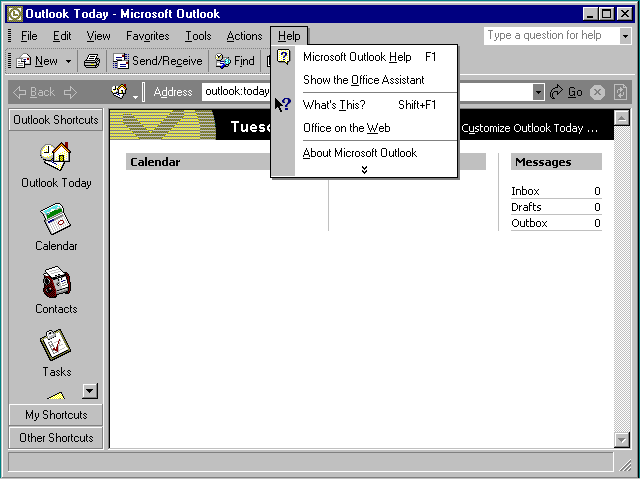Click the Print toolbar icon
Image resolution: width=640 pixels, height=480 pixels.
coord(92,61)
